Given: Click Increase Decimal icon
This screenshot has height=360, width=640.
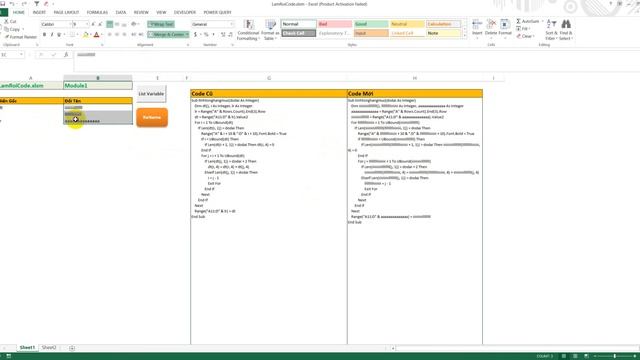Looking at the screenshot, I should pyautogui.click(x=223, y=35).
